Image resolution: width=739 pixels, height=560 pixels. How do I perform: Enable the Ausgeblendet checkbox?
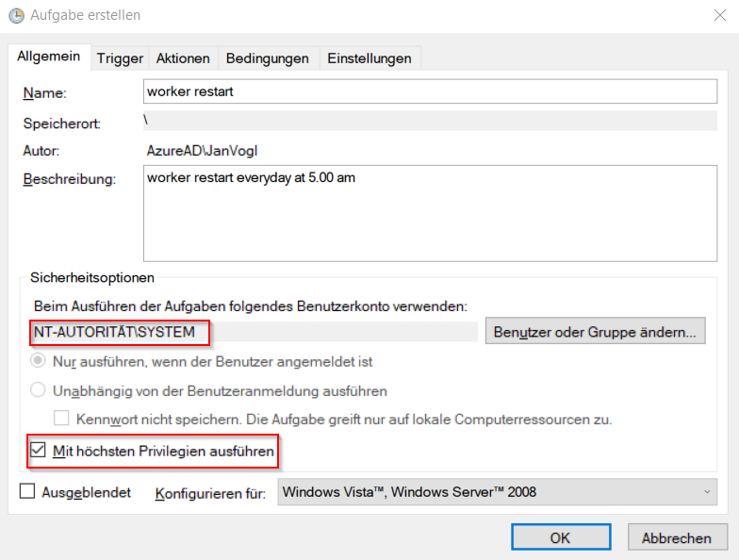pyautogui.click(x=27, y=491)
